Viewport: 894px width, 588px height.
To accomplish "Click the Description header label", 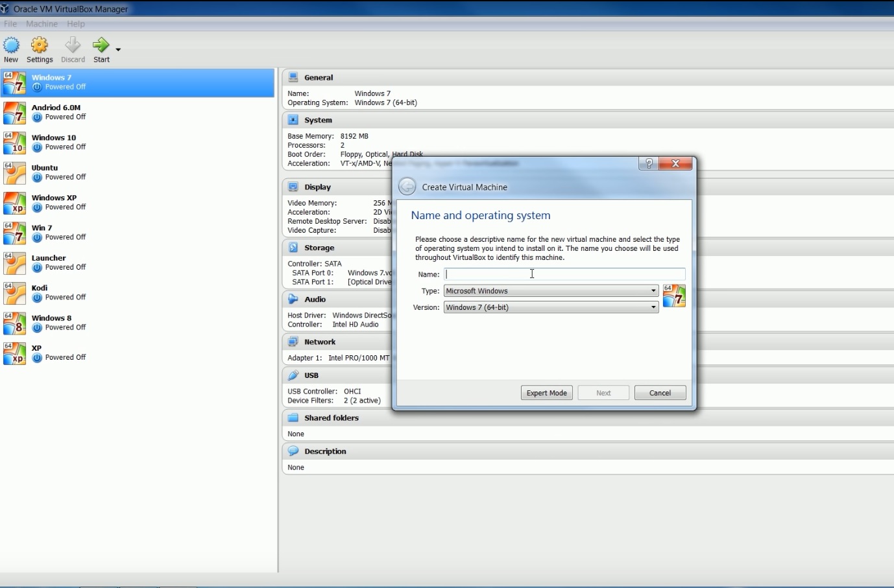I will [x=325, y=451].
